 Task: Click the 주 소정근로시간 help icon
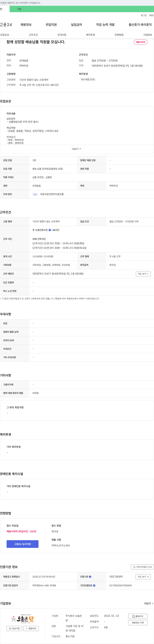point(50,230)
